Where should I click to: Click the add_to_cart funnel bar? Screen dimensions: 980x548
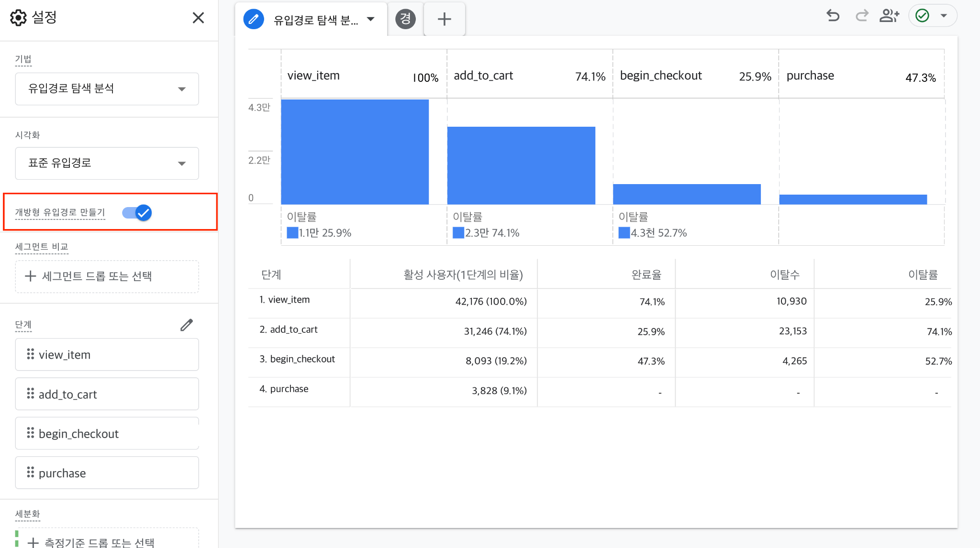point(521,165)
